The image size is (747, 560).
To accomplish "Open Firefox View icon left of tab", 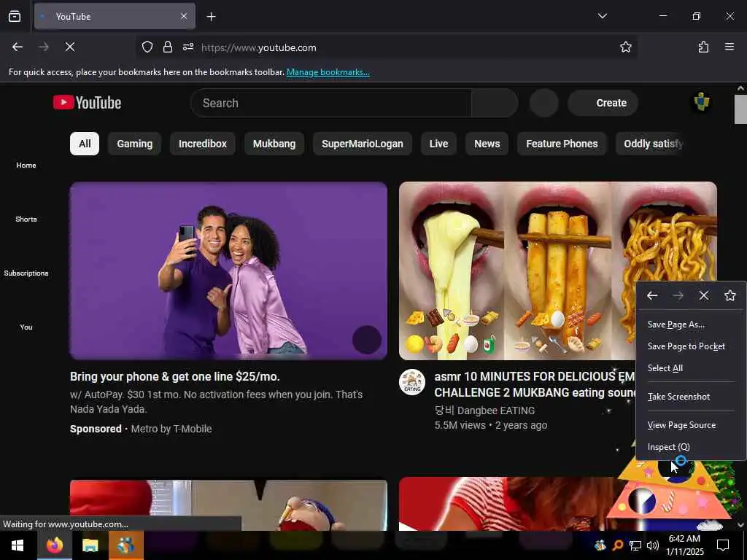I will pyautogui.click(x=15, y=17).
